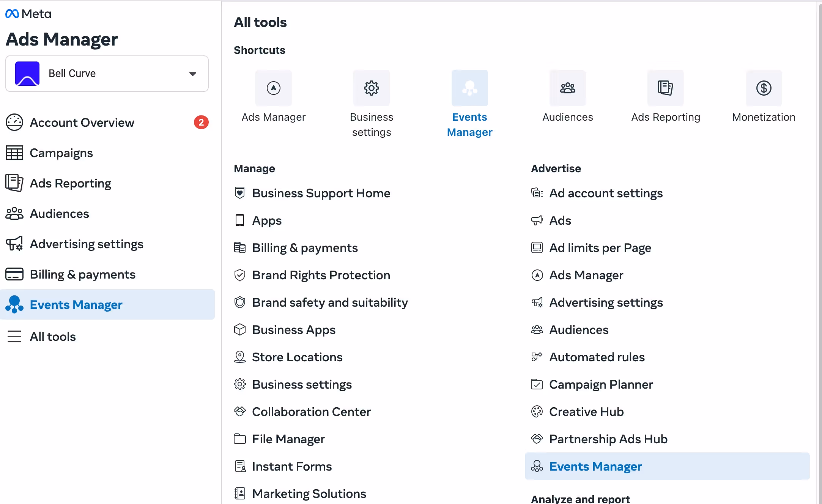
Task: Open Ad account settings under Advertise
Action: 606,193
